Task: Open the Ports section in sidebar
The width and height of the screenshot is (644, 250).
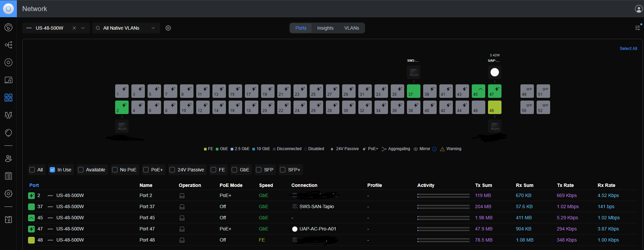Action: pyautogui.click(x=8, y=98)
